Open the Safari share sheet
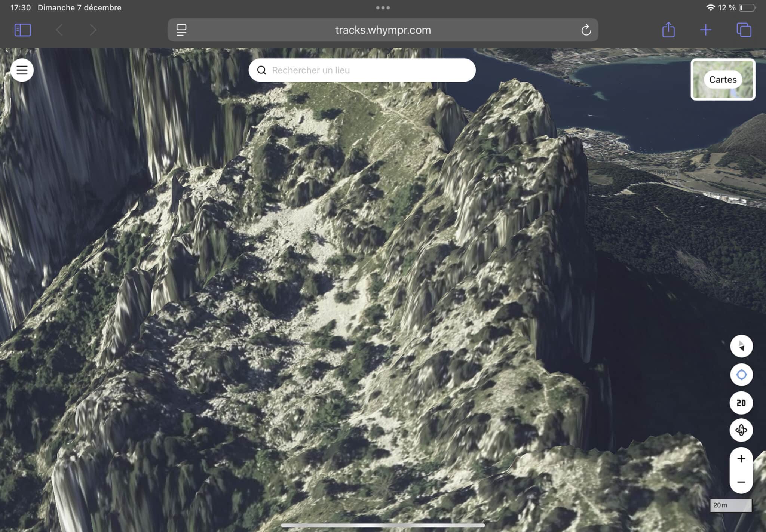This screenshot has width=766, height=532. click(x=668, y=30)
